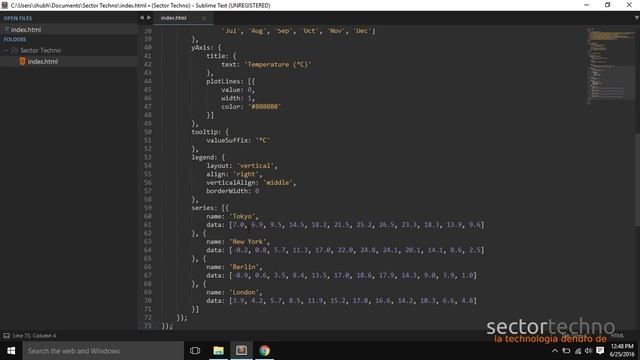Click the Sector Techno folder icon
This screenshot has width=640, height=360.
(15, 50)
